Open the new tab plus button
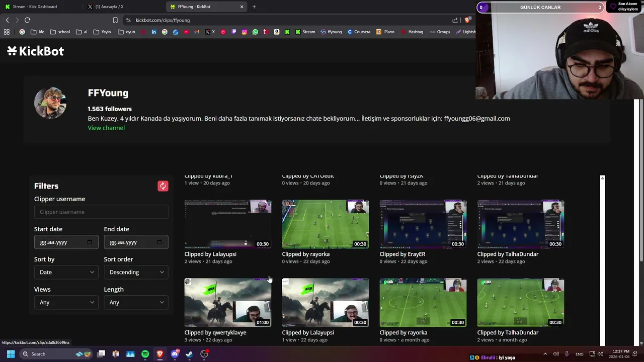 254,7
